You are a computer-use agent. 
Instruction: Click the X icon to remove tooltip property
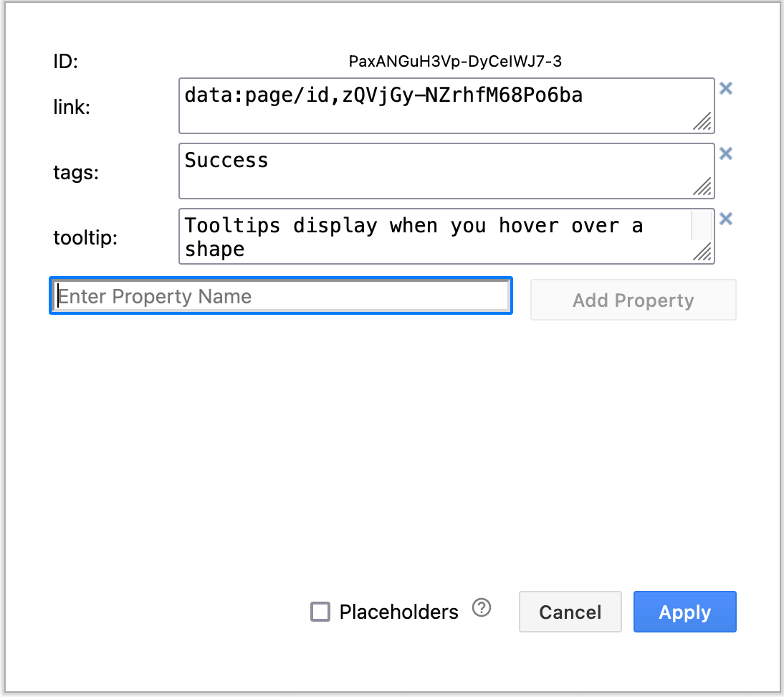[x=726, y=219]
